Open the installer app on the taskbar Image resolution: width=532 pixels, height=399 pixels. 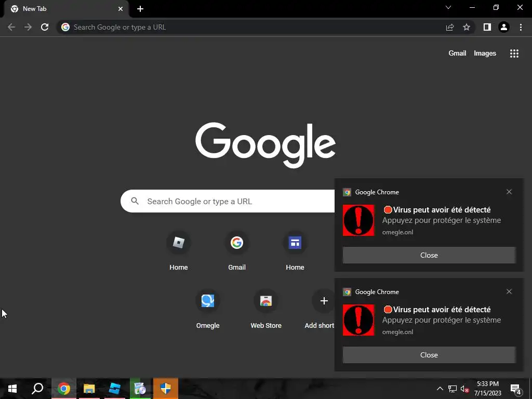(140, 389)
